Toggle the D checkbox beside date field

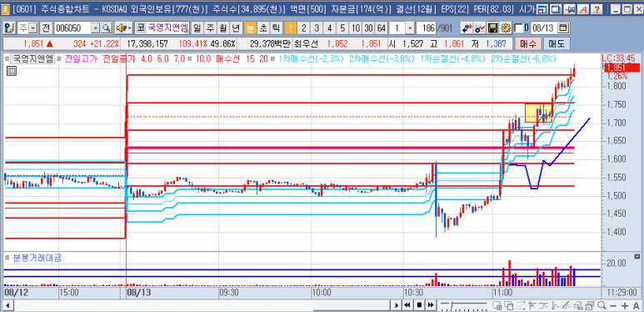coord(519,28)
